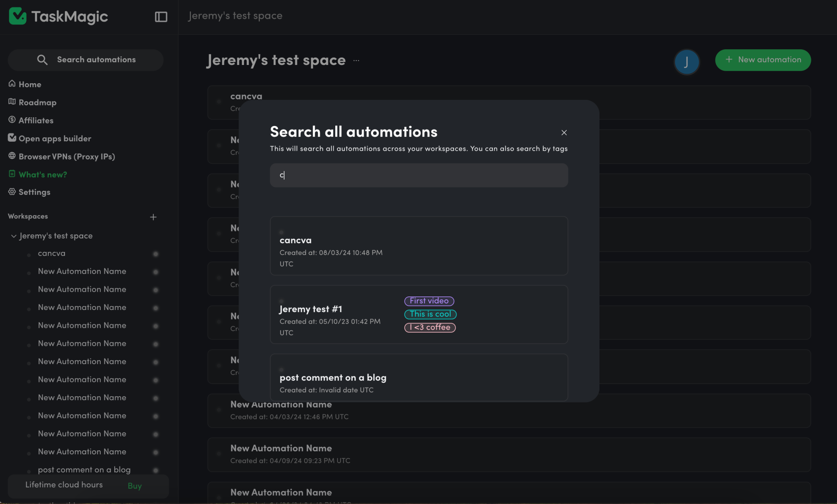
Task: Expand the Jeremy's test space workspace
Action: pos(13,236)
